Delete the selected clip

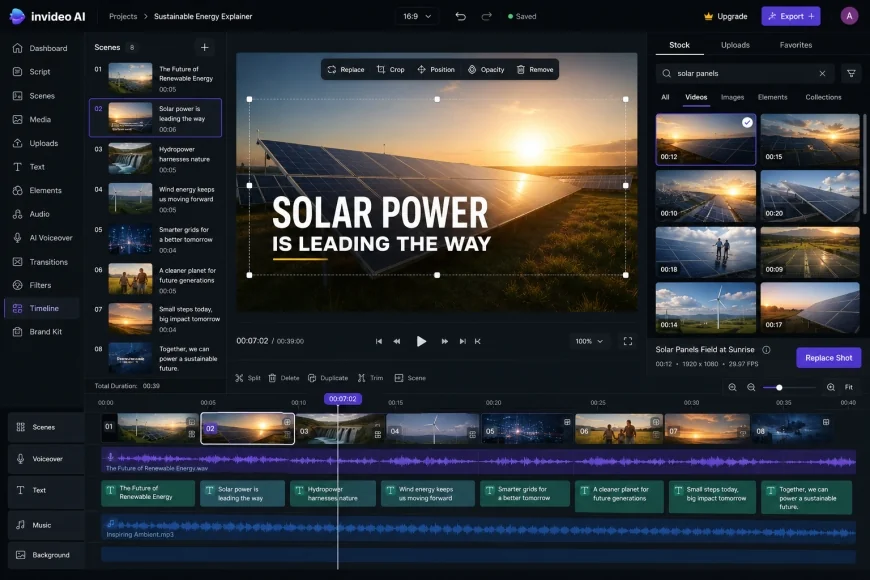284,378
